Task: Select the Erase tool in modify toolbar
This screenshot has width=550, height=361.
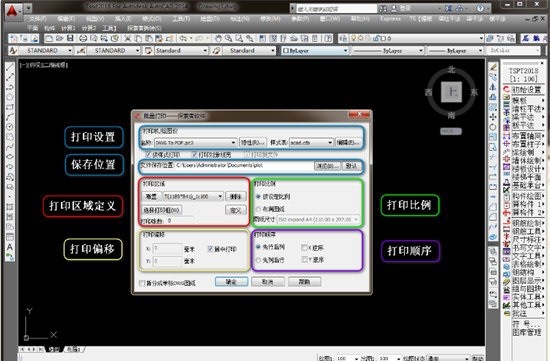Action: pyautogui.click(x=493, y=67)
